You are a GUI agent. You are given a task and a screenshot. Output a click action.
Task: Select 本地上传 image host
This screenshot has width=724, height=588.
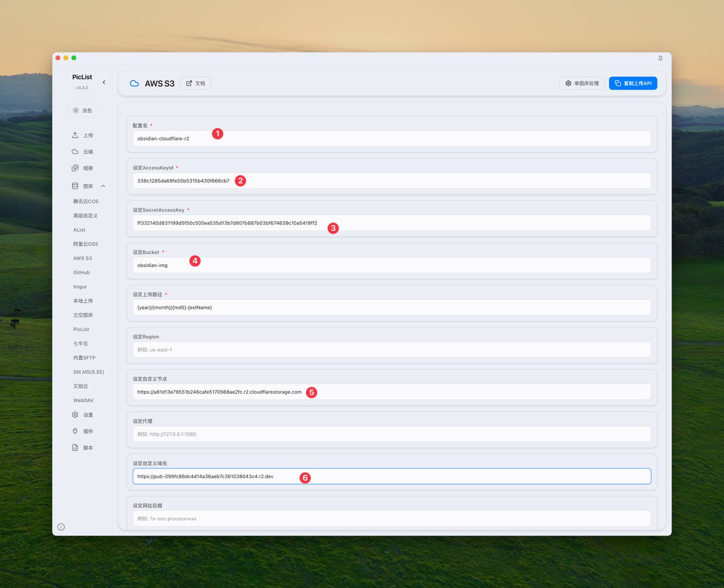[x=83, y=301]
